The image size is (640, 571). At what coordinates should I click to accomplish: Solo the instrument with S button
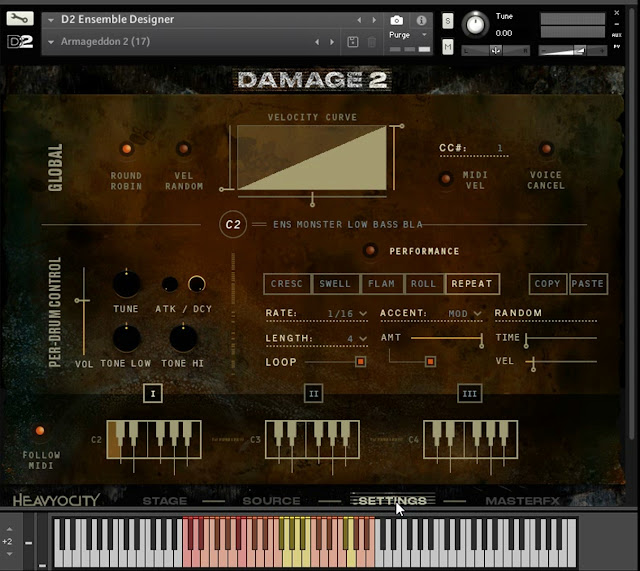click(x=448, y=21)
